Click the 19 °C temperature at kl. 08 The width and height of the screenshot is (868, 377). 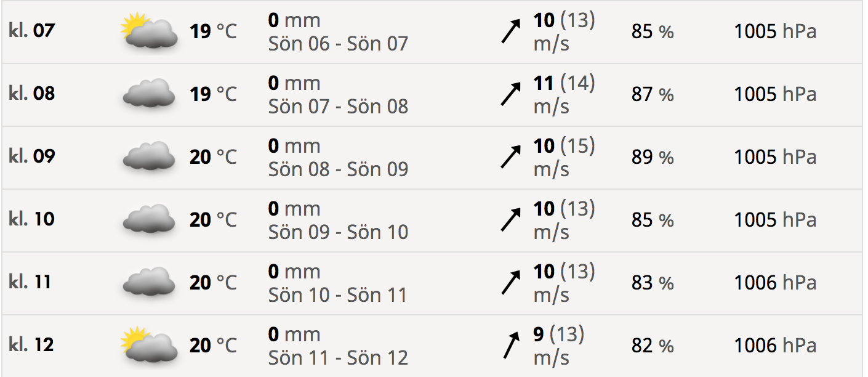coord(213,95)
